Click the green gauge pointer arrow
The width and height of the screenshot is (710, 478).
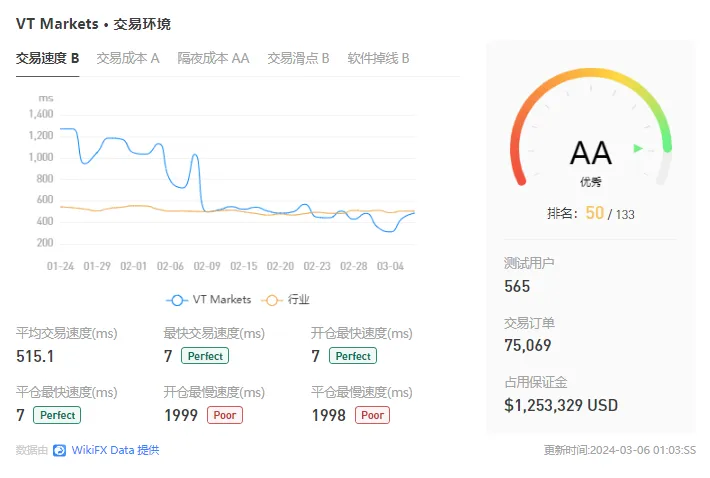pyautogui.click(x=638, y=148)
